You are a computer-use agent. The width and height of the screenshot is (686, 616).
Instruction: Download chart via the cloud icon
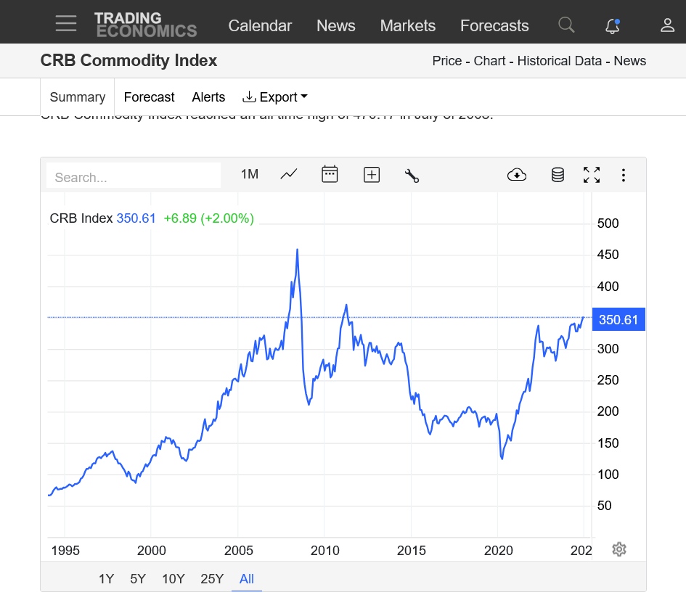point(517,174)
